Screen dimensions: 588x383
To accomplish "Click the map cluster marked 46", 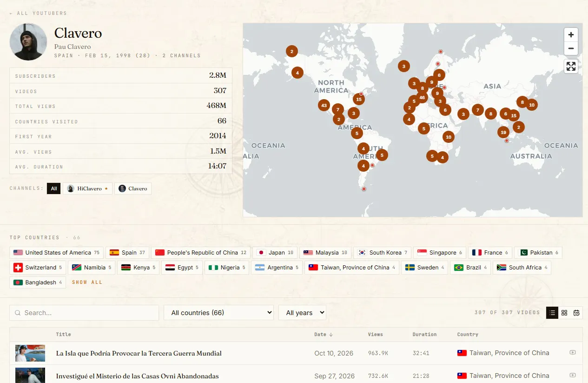I will [422, 97].
